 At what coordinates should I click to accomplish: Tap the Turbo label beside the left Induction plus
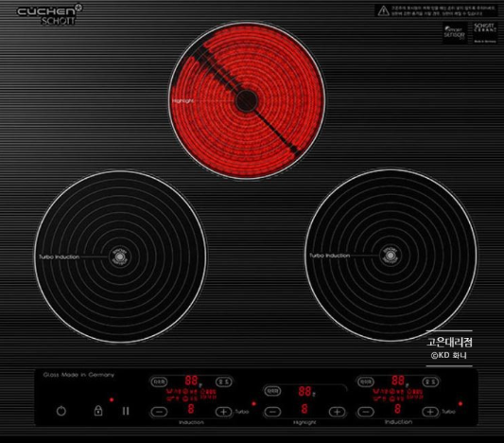pos(242,412)
